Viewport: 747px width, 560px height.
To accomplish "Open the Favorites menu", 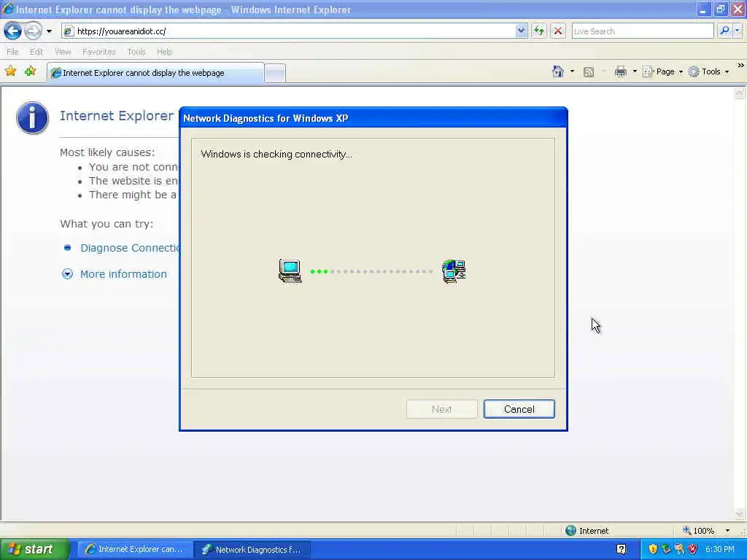I will tap(98, 52).
